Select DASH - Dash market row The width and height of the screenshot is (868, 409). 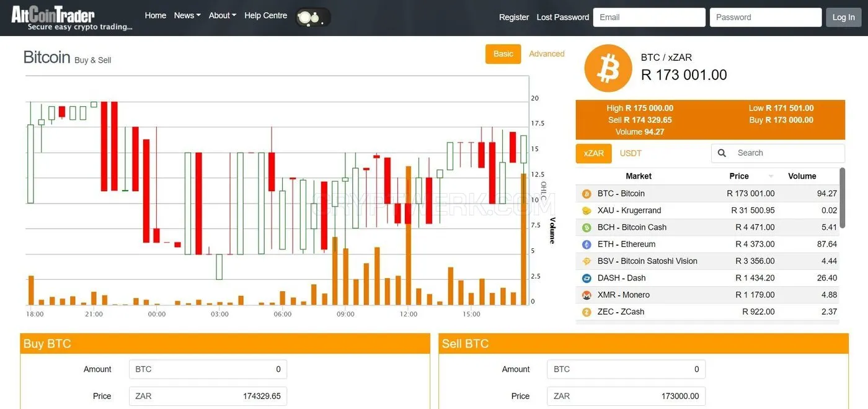click(707, 278)
